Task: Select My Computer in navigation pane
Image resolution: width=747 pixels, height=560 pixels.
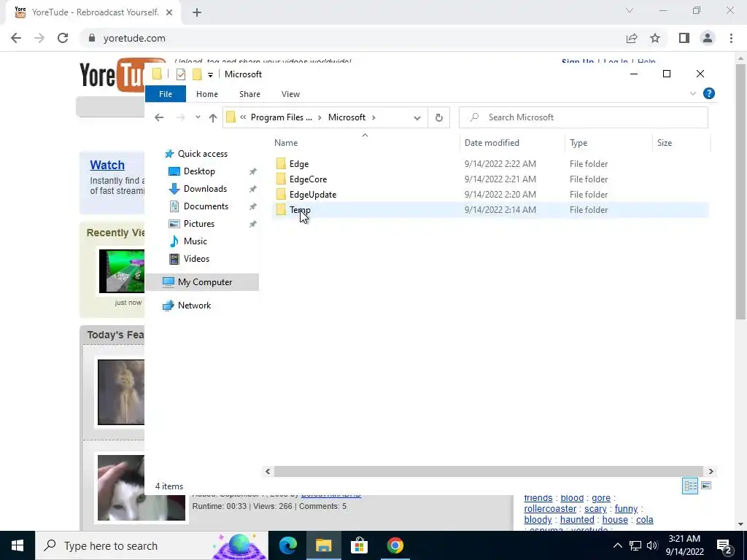Action: point(202,282)
